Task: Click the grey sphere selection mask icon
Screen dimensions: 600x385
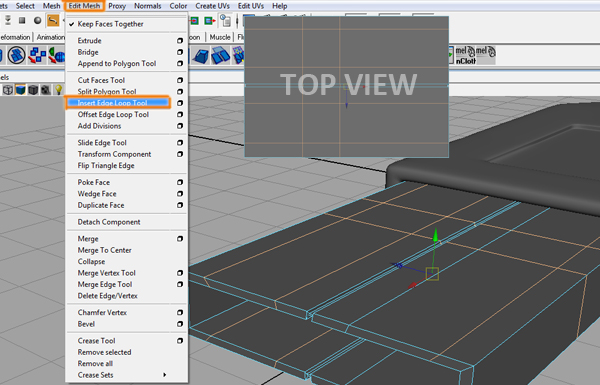Action: pyautogui.click(x=38, y=20)
